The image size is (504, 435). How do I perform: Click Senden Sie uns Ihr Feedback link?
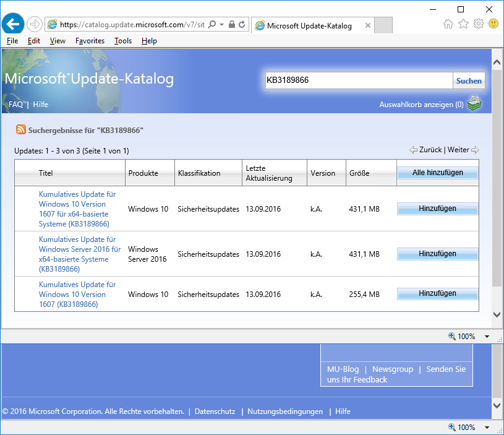[396, 374]
